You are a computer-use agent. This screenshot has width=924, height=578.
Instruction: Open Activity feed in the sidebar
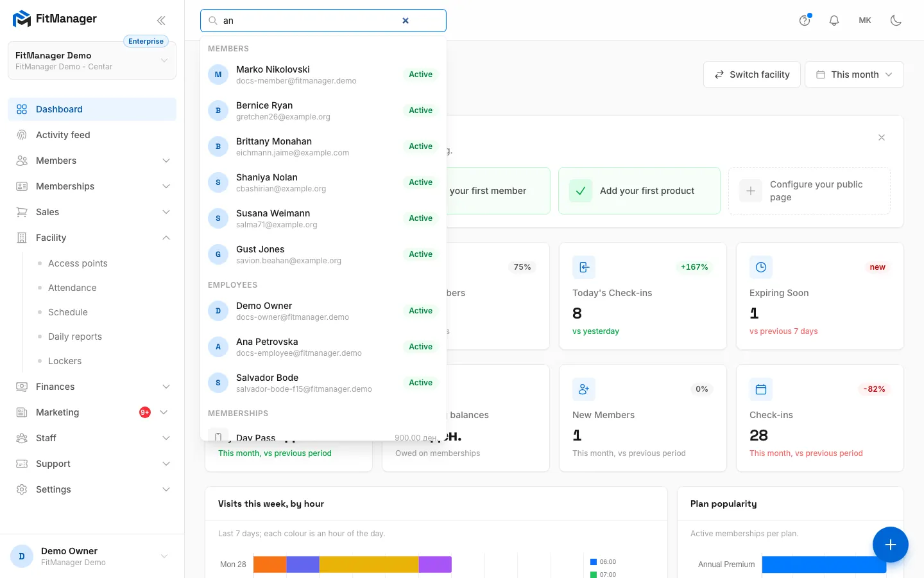(92, 135)
